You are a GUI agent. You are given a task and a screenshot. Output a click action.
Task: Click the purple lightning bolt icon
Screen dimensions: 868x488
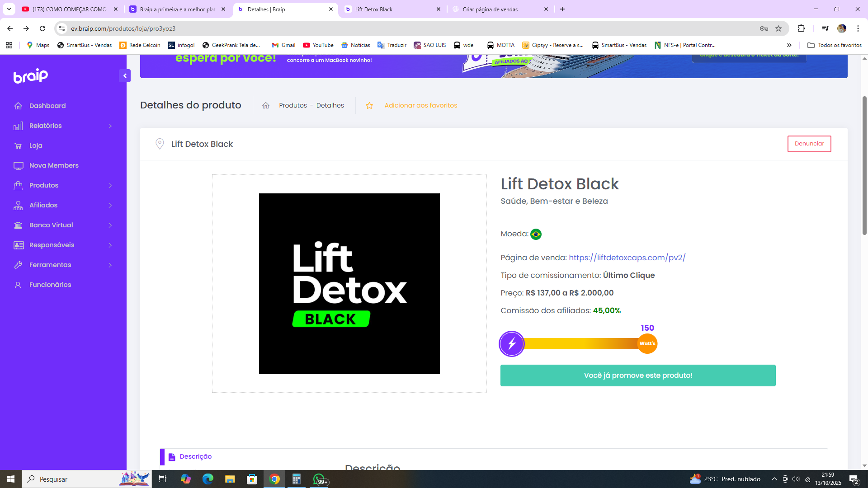point(512,344)
